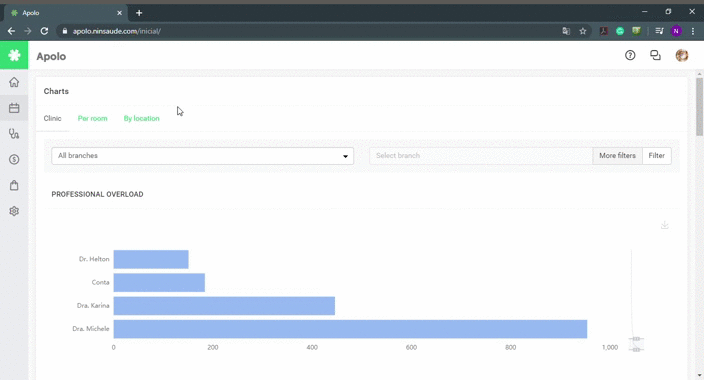The height and width of the screenshot is (380, 704).
Task: Bookmark this page with star icon
Action: pos(583,31)
